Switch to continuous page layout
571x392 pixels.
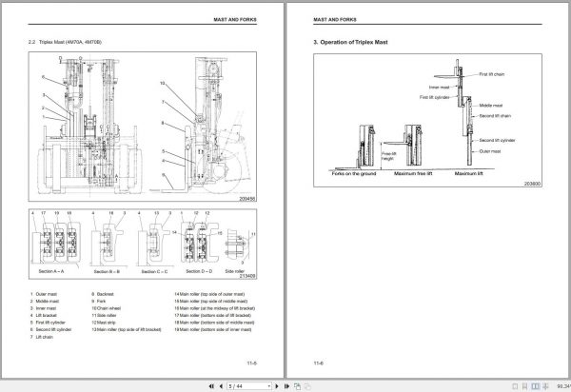pyautogui.click(x=525, y=386)
